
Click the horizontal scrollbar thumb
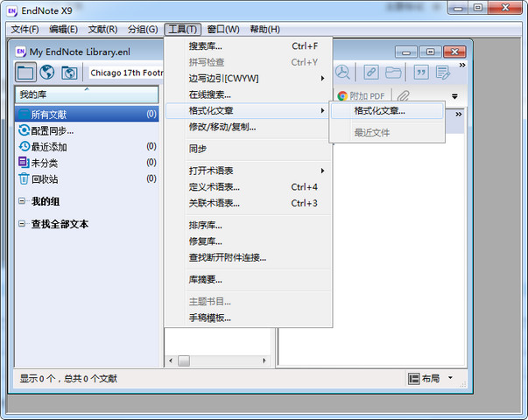[x=184, y=360]
